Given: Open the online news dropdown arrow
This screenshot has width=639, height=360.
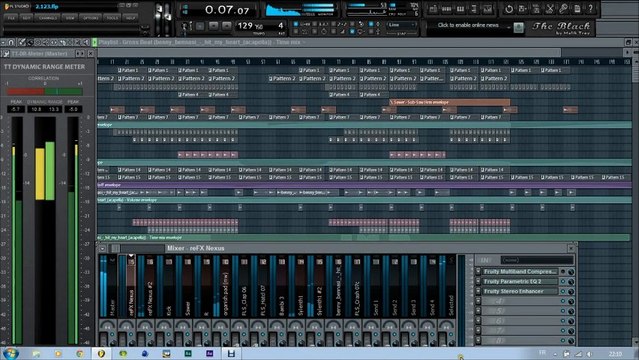Looking at the screenshot, I should coord(509,27).
